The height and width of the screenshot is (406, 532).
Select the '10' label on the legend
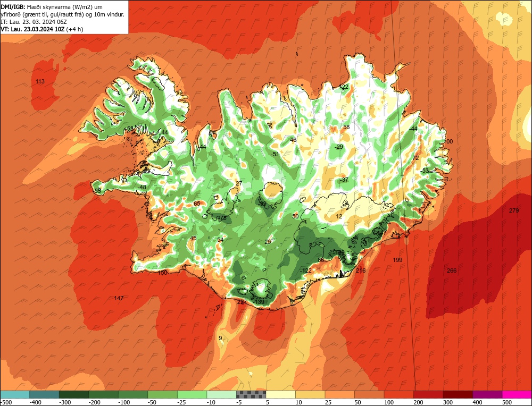[298, 402]
